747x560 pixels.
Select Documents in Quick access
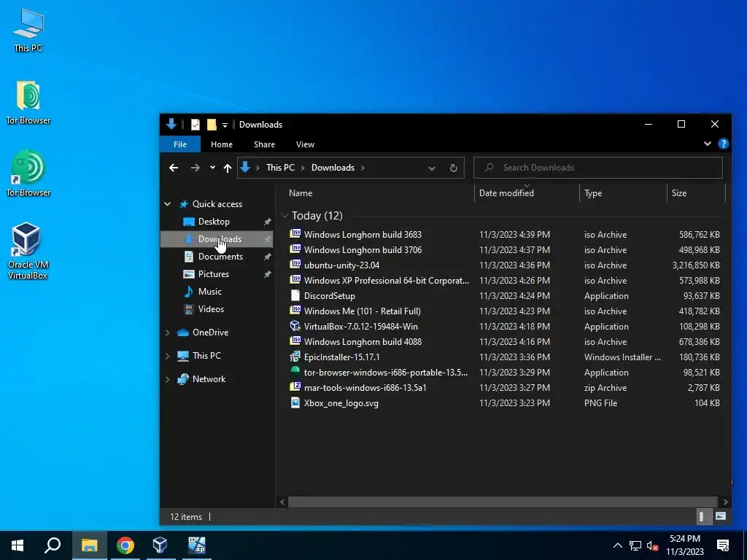click(220, 257)
